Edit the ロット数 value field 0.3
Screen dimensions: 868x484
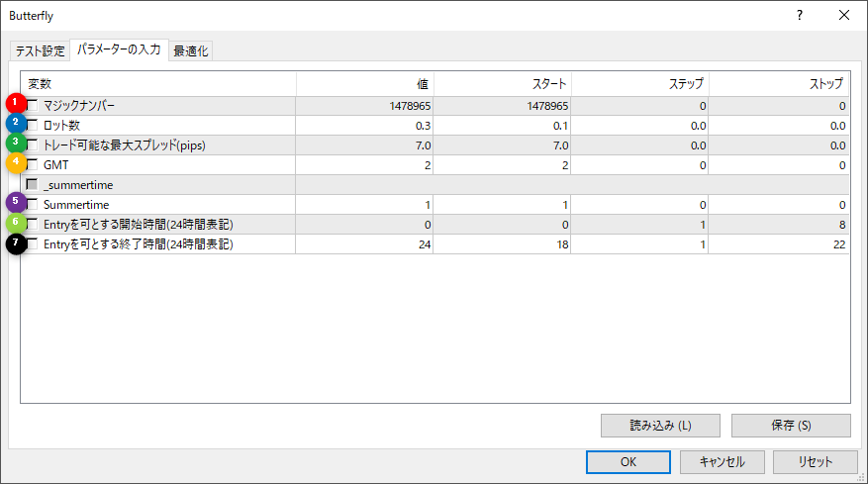[365, 126]
